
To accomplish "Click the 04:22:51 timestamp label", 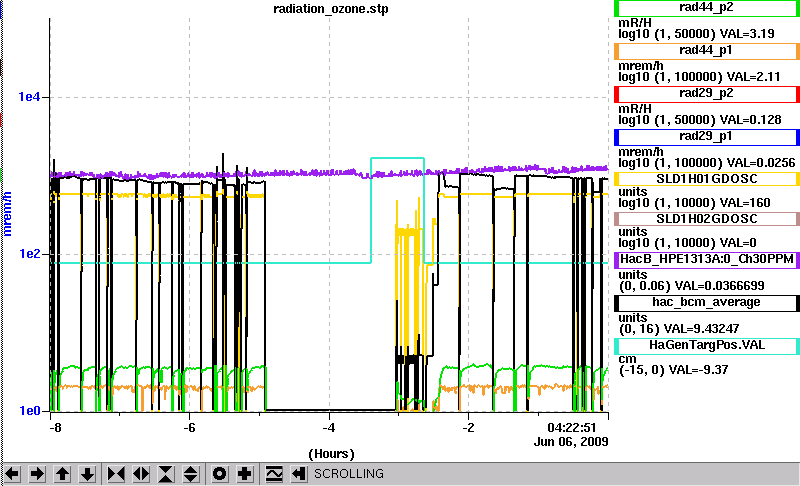I will (571, 427).
